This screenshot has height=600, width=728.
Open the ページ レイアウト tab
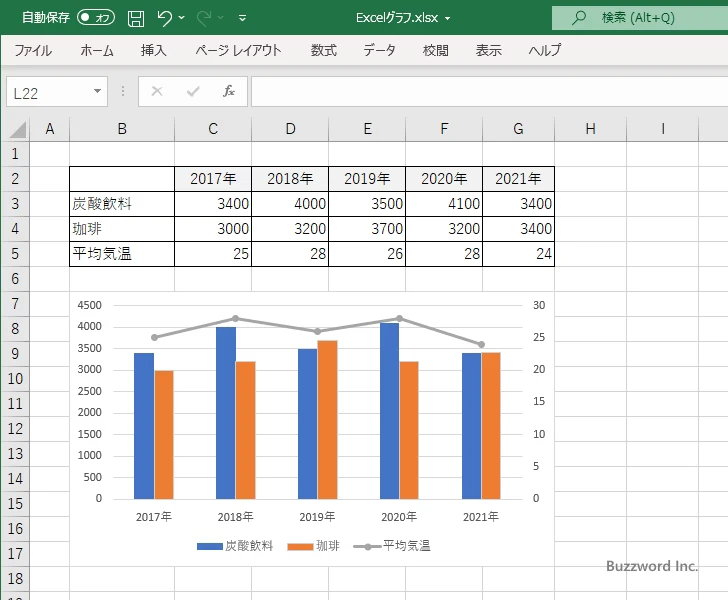click(x=238, y=50)
